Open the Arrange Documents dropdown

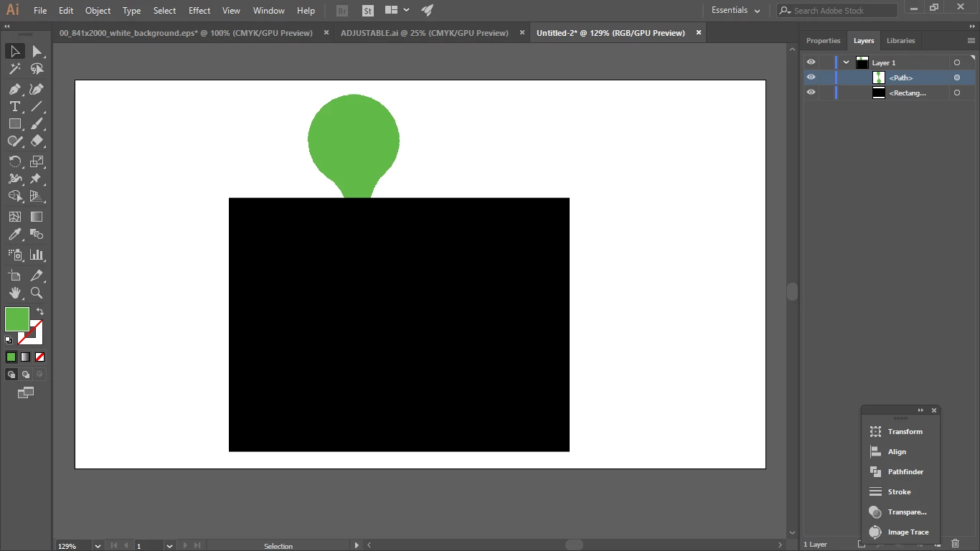(397, 11)
